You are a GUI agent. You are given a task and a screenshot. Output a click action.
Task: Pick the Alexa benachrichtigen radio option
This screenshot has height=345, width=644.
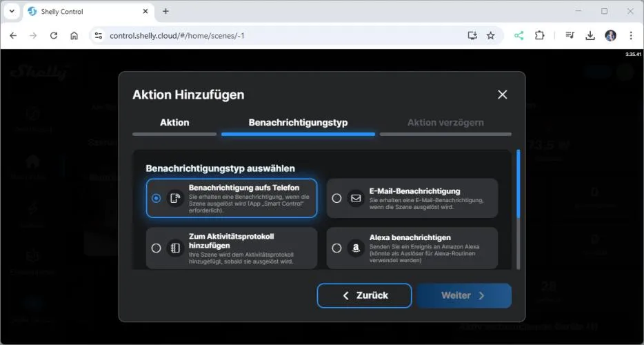336,248
